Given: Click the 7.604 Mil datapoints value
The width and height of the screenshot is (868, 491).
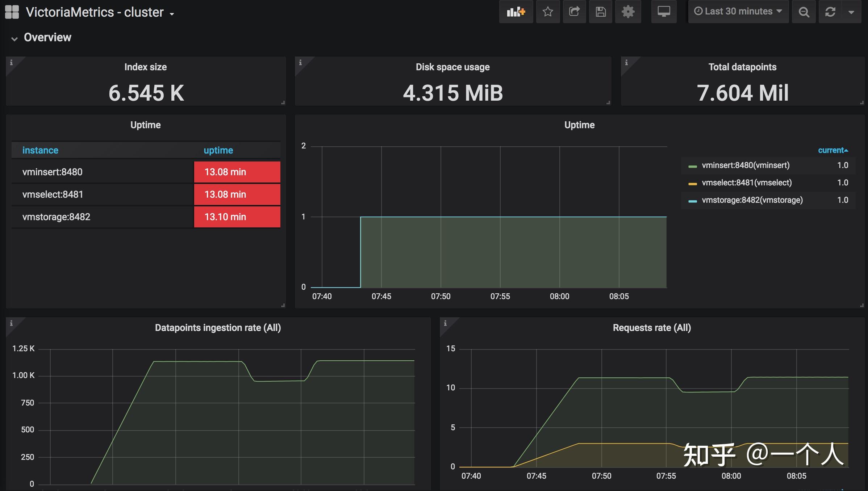Looking at the screenshot, I should pos(742,93).
